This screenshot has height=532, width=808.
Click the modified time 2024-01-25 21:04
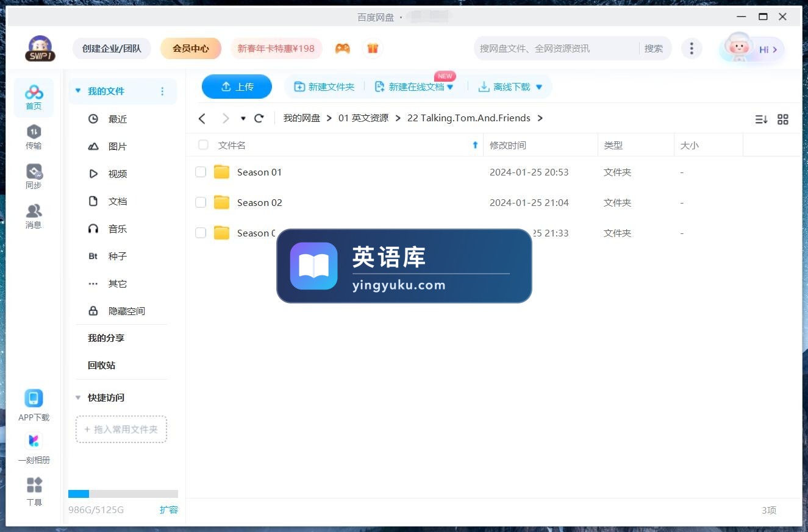click(529, 202)
